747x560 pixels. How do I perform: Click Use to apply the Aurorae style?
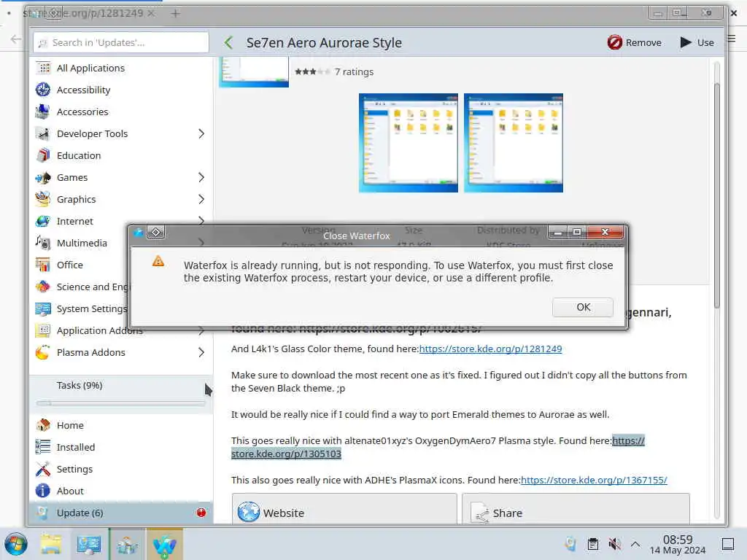pyautogui.click(x=697, y=43)
